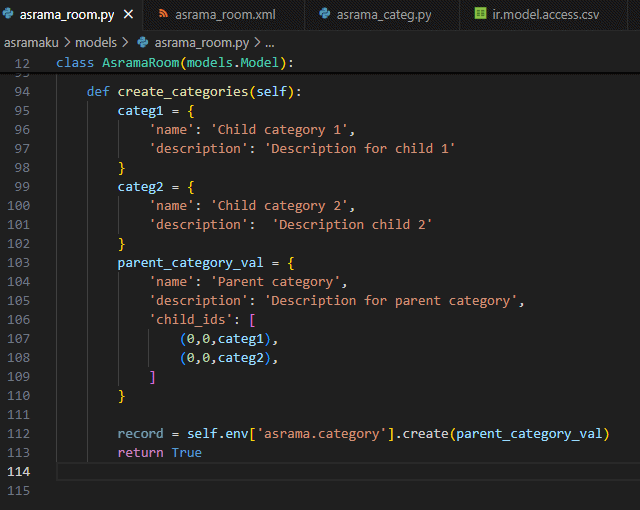Image resolution: width=640 pixels, height=510 pixels.
Task: Click the chevron after models breadcrumb
Action: [125, 42]
